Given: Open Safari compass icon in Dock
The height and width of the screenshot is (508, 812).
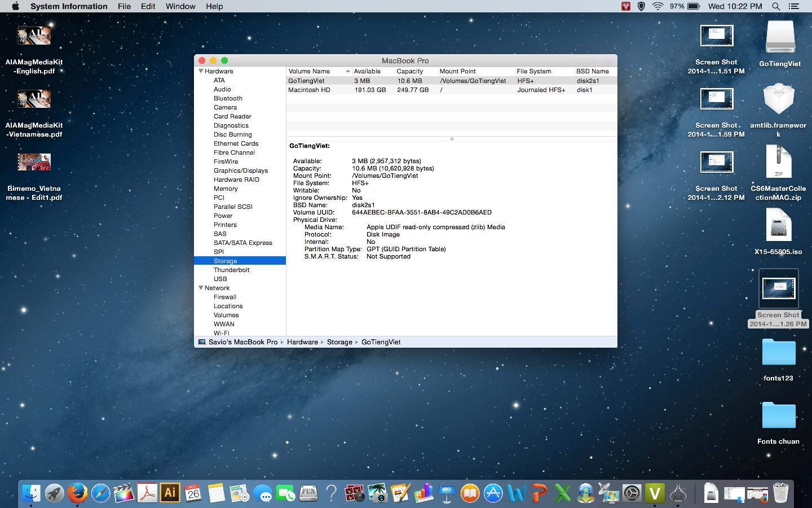Looking at the screenshot, I should click(x=100, y=493).
